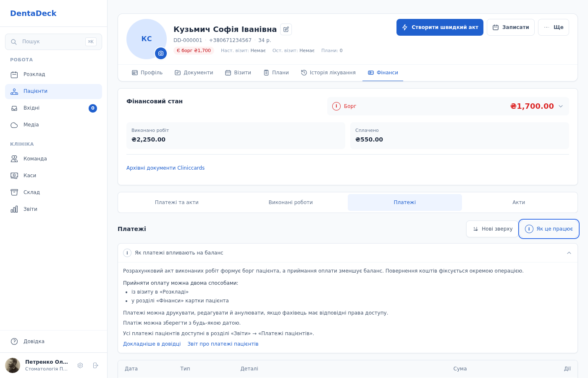Click Створити швидкий акт button
This screenshot has height=378, width=588.
440,27
